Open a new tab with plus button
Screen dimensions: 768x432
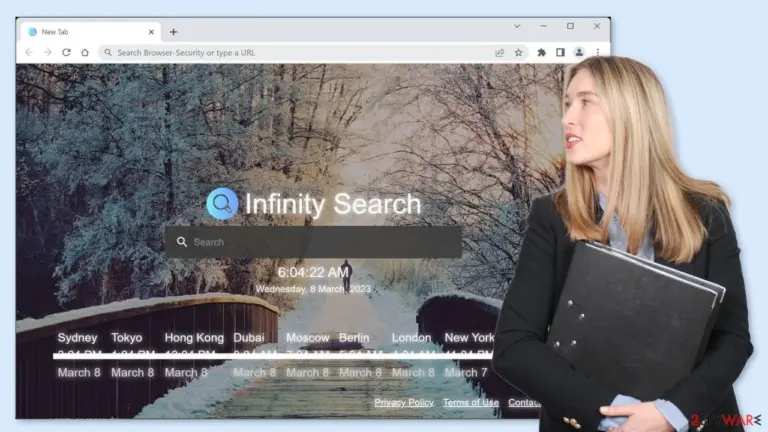(173, 32)
